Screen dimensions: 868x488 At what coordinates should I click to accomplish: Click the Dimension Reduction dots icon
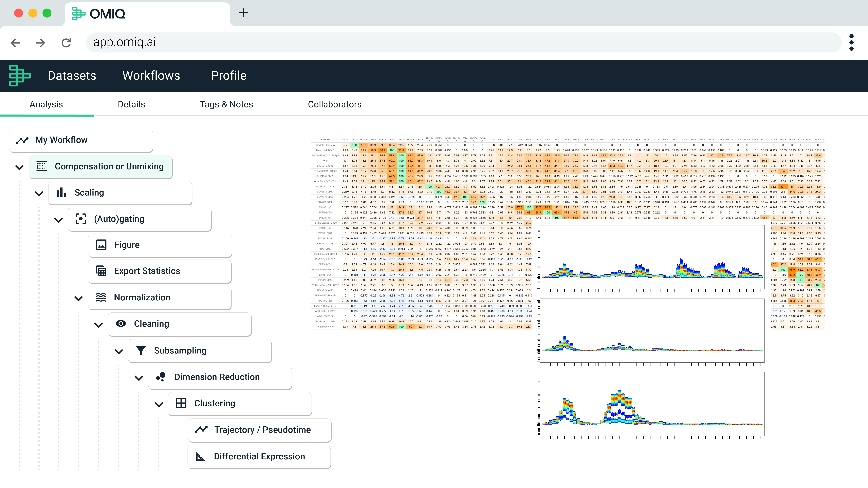(x=161, y=377)
